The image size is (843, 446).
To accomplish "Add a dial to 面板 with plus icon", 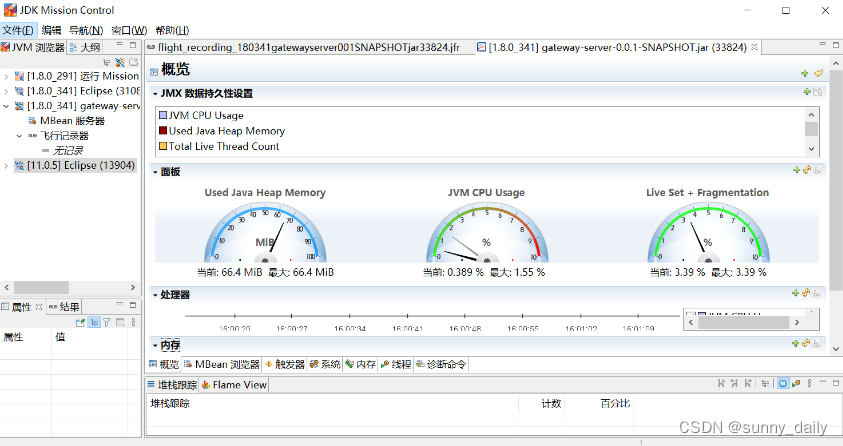I will 796,170.
